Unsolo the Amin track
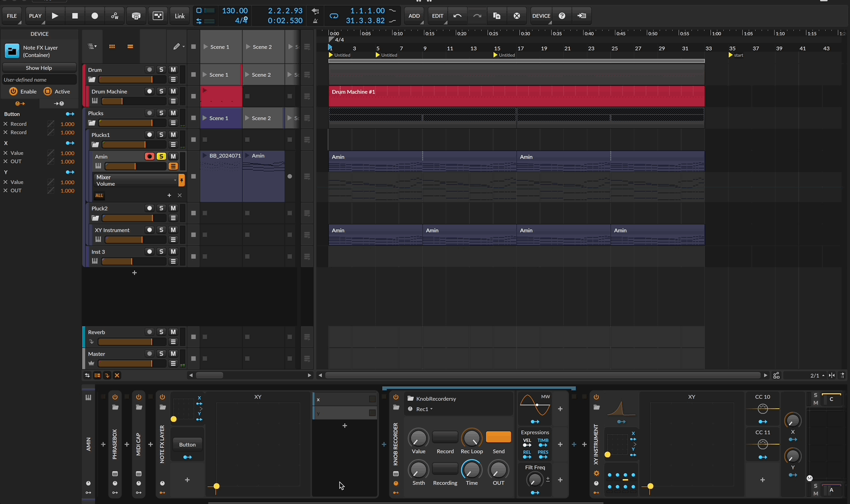 pos(161,156)
